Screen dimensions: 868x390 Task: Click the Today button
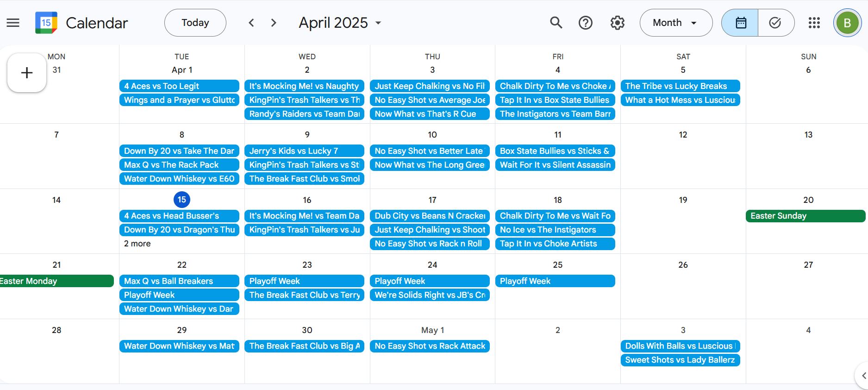(x=195, y=23)
